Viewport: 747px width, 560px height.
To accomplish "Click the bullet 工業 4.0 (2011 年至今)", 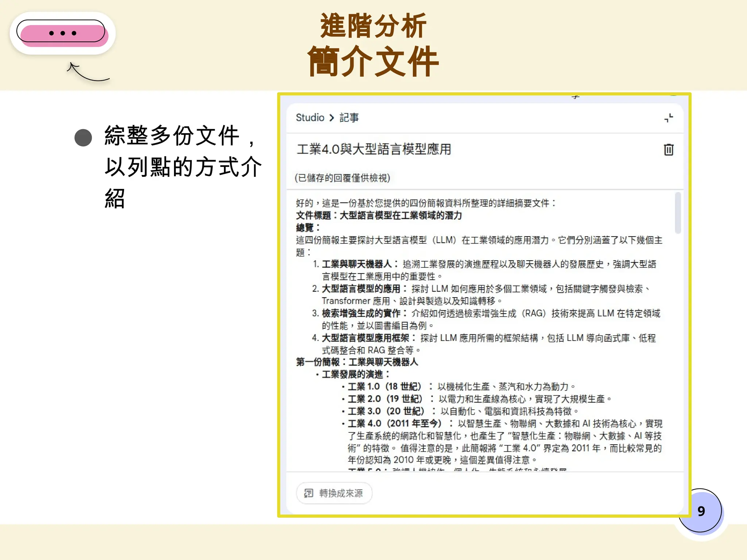I will point(502,442).
